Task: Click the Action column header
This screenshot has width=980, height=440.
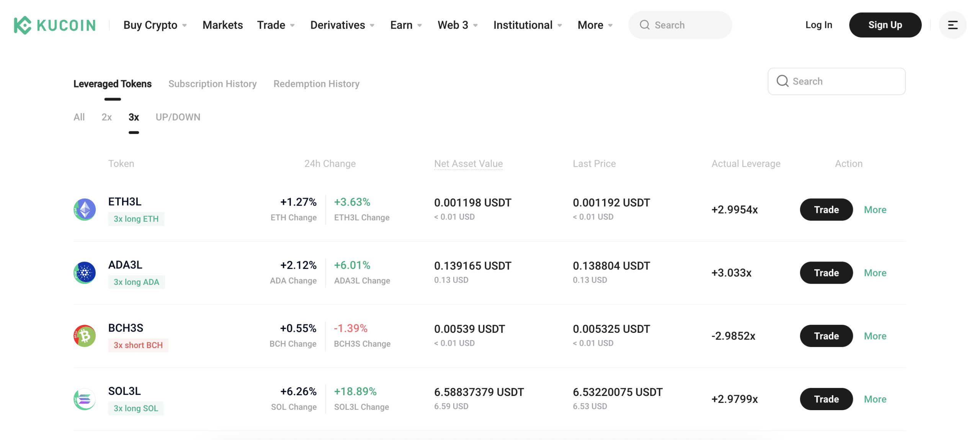Action: coord(848,164)
